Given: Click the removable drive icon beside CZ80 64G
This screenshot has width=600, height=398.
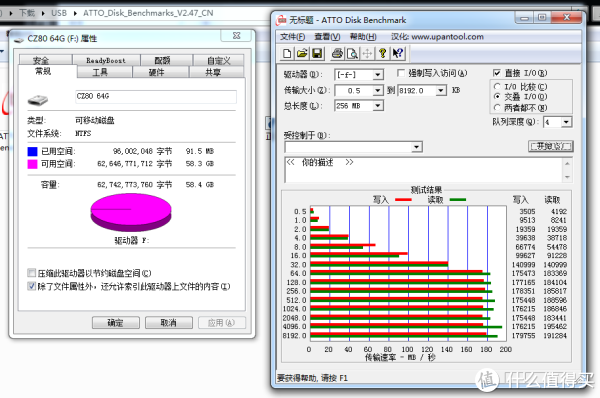Looking at the screenshot, I should click(x=38, y=100).
